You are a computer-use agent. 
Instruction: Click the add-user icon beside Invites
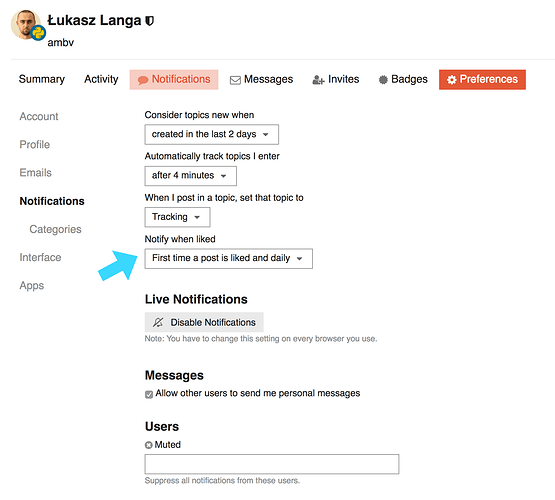[x=318, y=80]
